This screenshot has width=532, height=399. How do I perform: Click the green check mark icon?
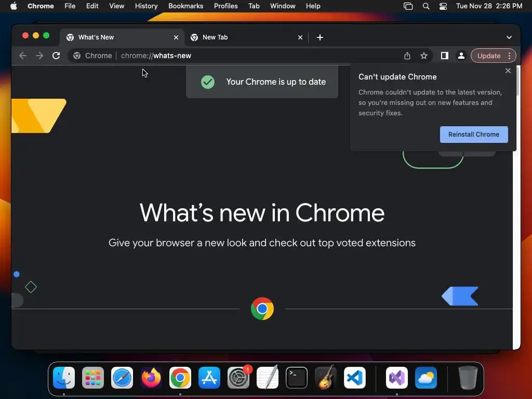click(x=208, y=82)
